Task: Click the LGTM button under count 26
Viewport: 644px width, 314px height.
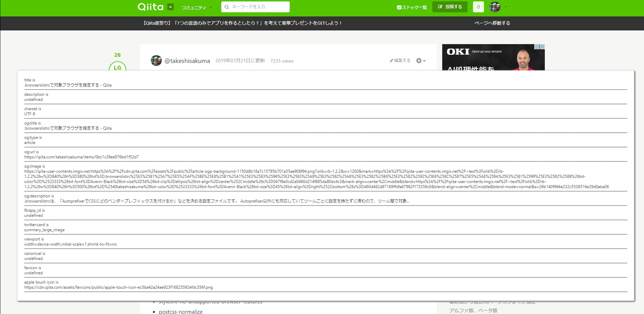Action: (118, 66)
